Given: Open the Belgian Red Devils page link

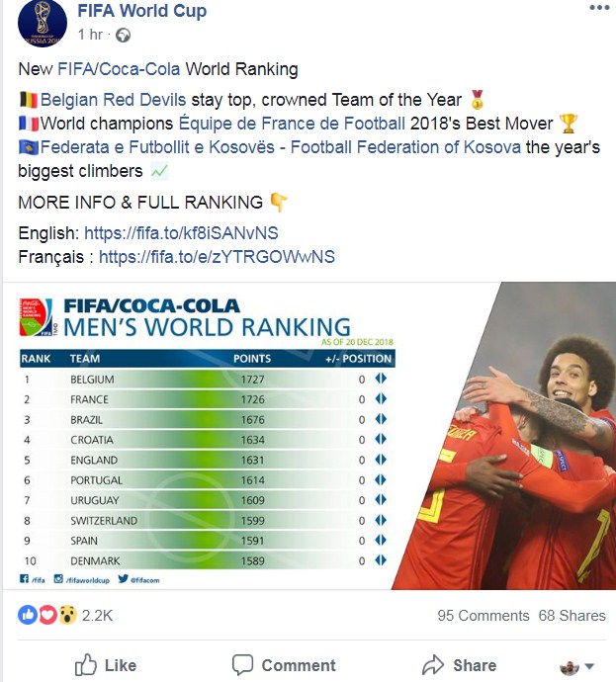Looking at the screenshot, I should coord(113,100).
